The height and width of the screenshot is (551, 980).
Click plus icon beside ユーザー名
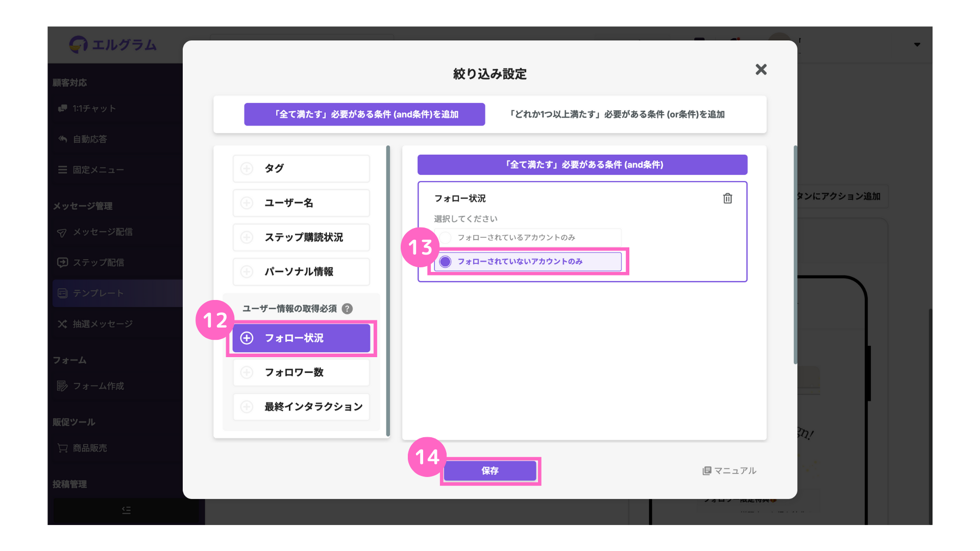click(247, 203)
